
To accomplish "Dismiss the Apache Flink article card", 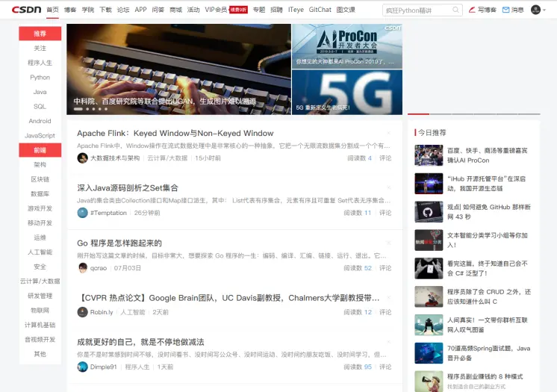I will 389,133.
